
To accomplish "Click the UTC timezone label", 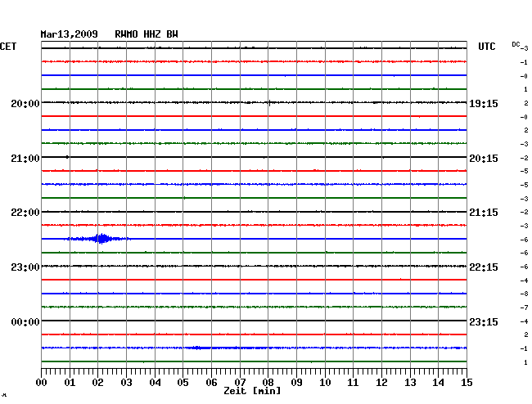I will click(486, 47).
